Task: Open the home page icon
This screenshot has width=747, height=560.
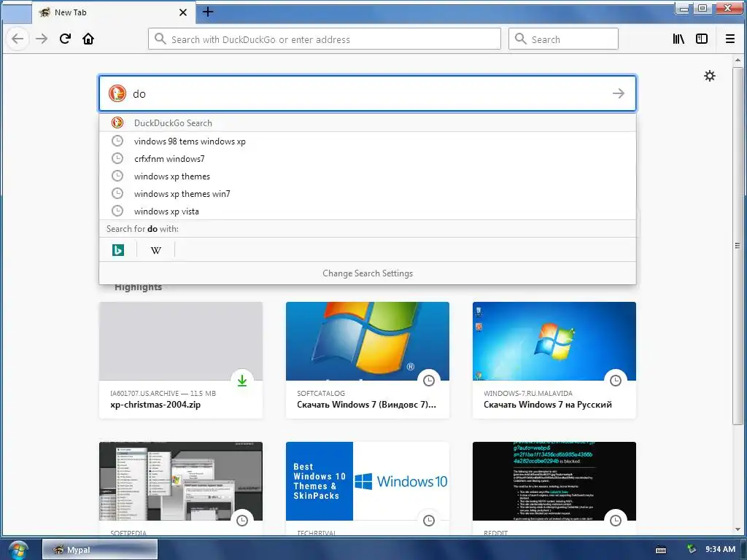Action: click(88, 39)
